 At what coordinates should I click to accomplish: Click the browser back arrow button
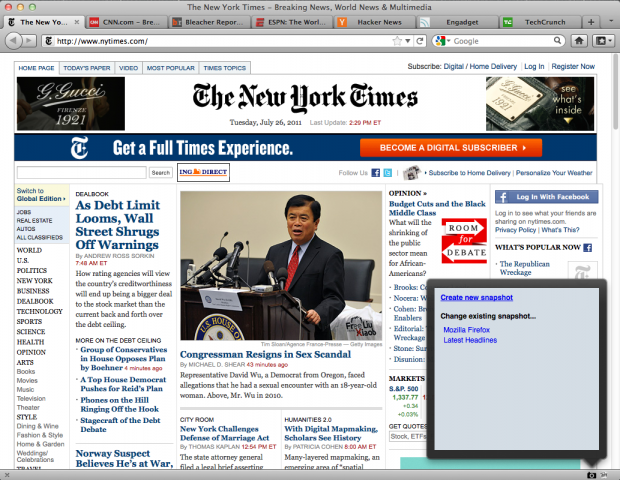(x=15, y=41)
